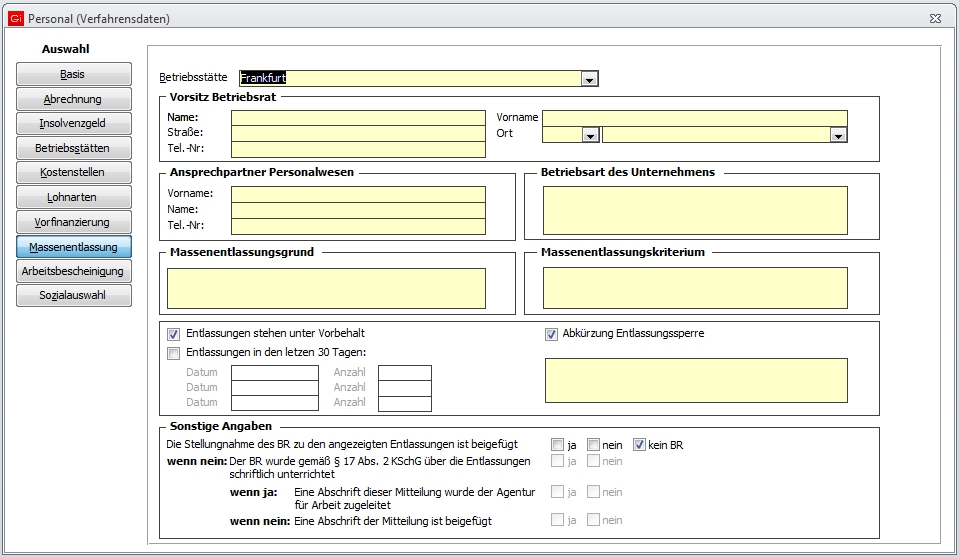Click the 'Sonstige Angaben' group title
959x558 pixels.
click(x=221, y=426)
